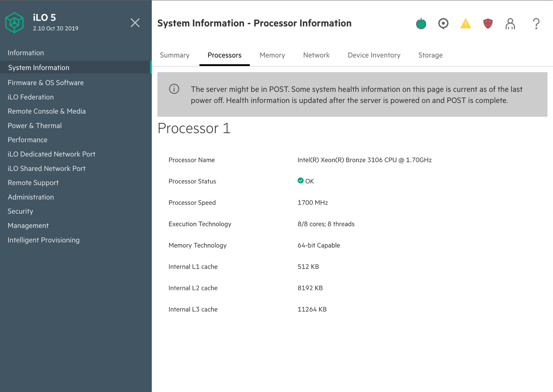
Task: Open Firmware & OS Software page
Action: [46, 83]
